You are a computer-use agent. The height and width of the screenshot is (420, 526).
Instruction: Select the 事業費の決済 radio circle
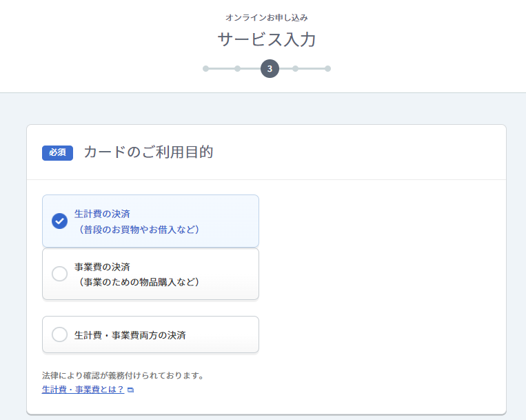click(x=60, y=274)
